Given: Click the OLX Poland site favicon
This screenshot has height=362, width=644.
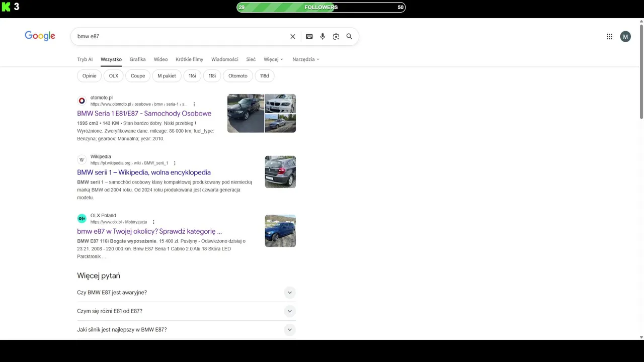Looking at the screenshot, I should click(x=82, y=218).
